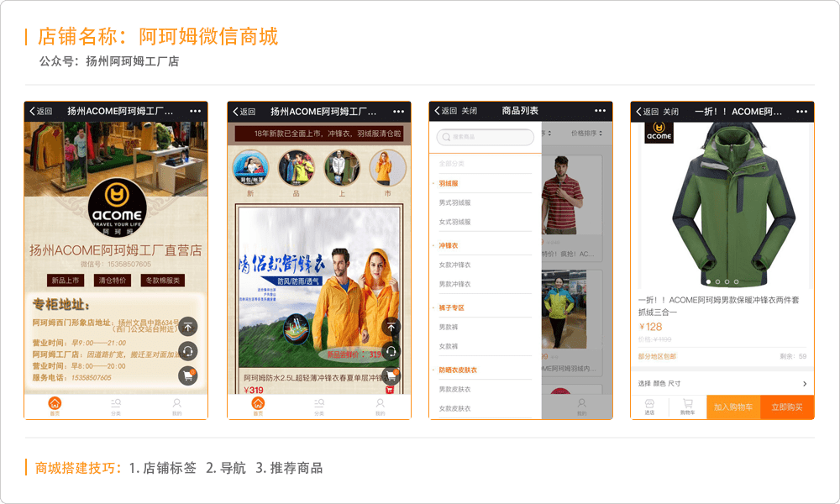Select 女式羽绒服 subcategory
840x504 pixels.
click(454, 223)
